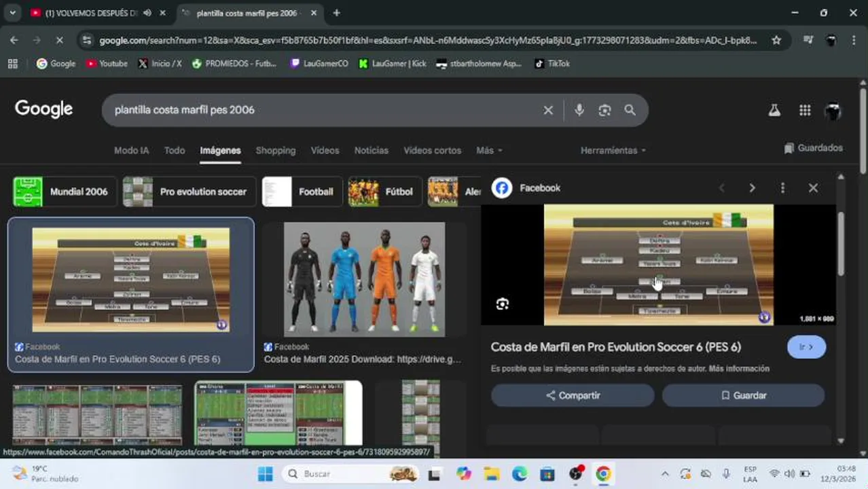The width and height of the screenshot is (868, 489).
Task: Switch to Noticias tab
Action: (372, 151)
